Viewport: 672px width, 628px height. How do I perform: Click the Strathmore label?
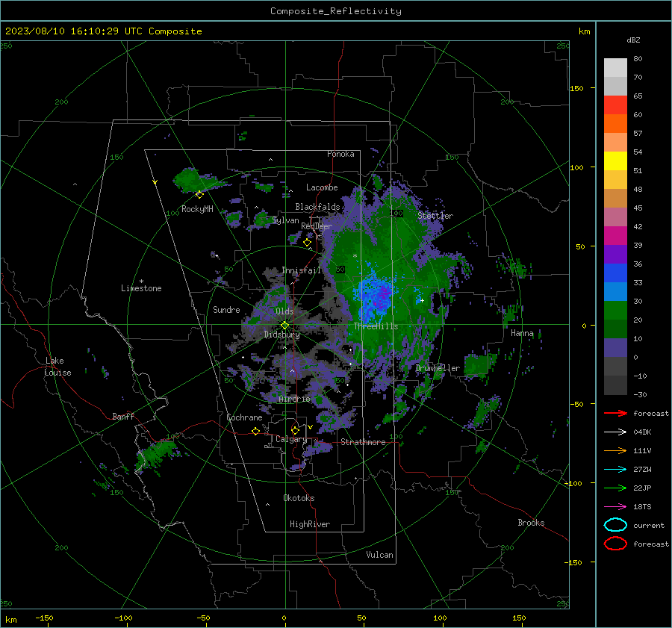click(x=363, y=442)
